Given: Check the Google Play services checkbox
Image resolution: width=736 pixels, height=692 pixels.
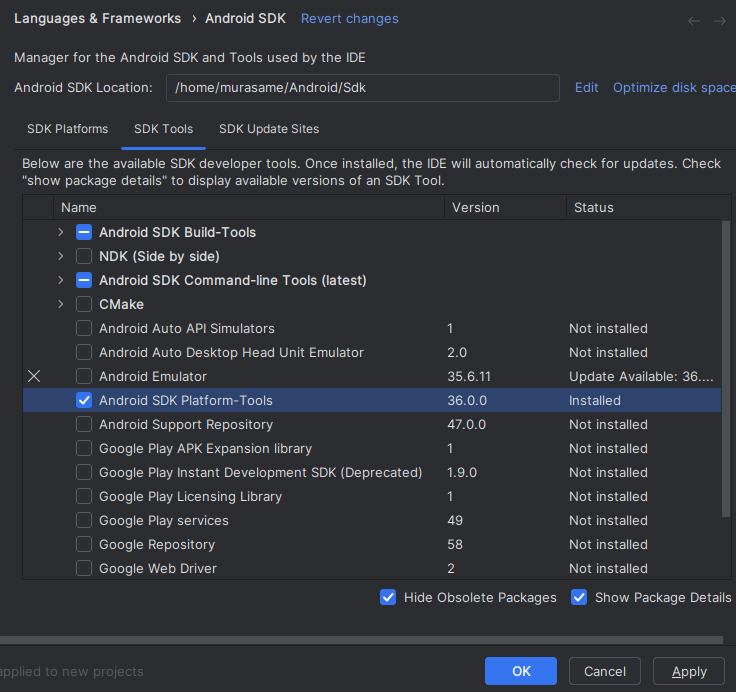Looking at the screenshot, I should coord(84,520).
